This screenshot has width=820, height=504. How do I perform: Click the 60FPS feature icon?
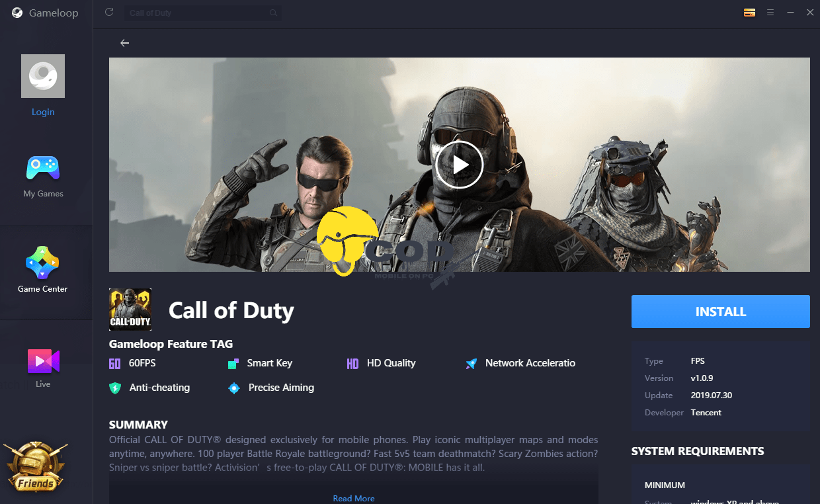pos(114,363)
